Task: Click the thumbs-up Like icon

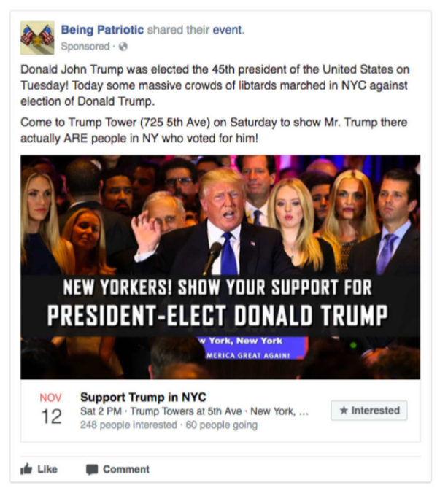Action: 26,469
